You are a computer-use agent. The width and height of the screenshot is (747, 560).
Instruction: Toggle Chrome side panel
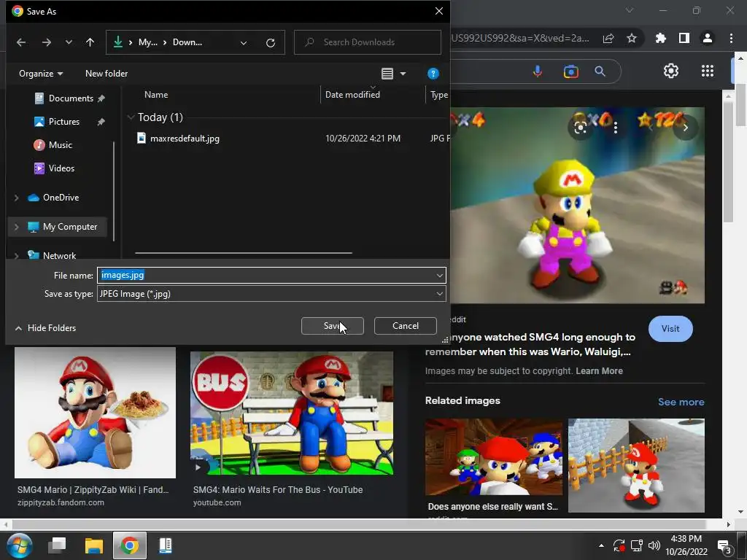[684, 38]
